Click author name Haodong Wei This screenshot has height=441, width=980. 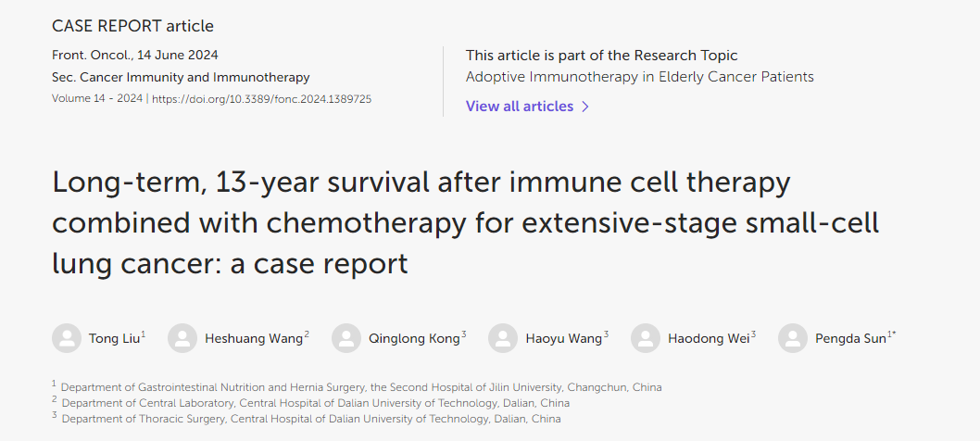(708, 338)
